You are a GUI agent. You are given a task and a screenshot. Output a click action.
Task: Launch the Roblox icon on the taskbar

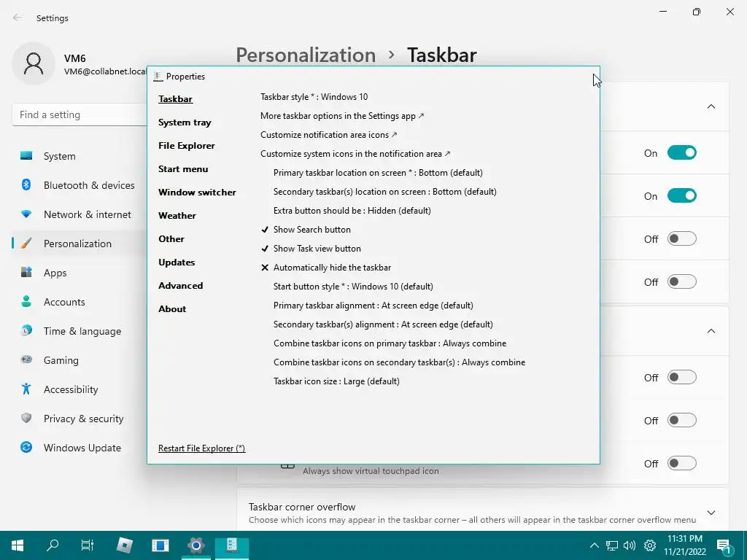point(125,545)
